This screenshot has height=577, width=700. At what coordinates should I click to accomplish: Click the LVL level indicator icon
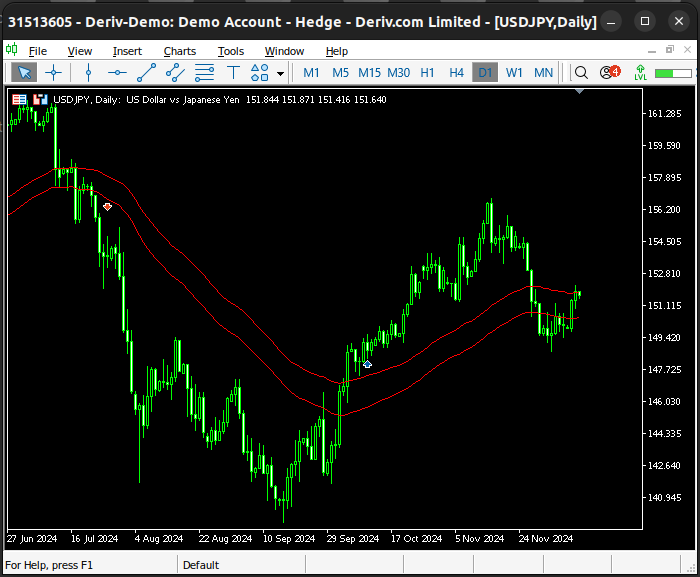point(640,72)
